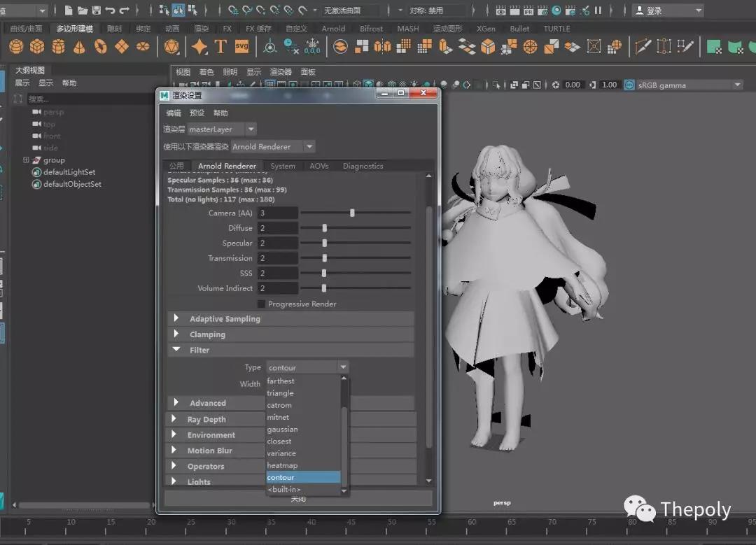Screen dimensions: 756x545
Task: Click the Diffuse samples value field
Action: (277, 228)
